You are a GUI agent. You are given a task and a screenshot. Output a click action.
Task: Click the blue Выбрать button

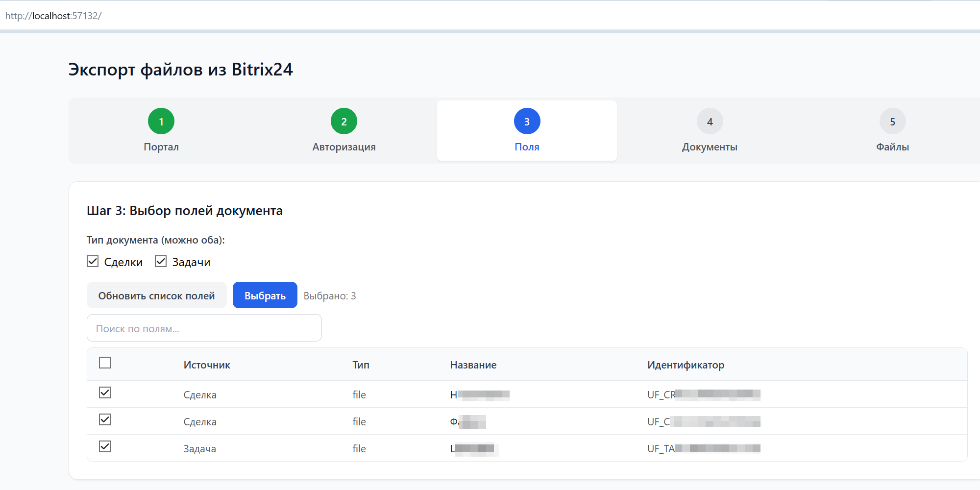tap(265, 295)
